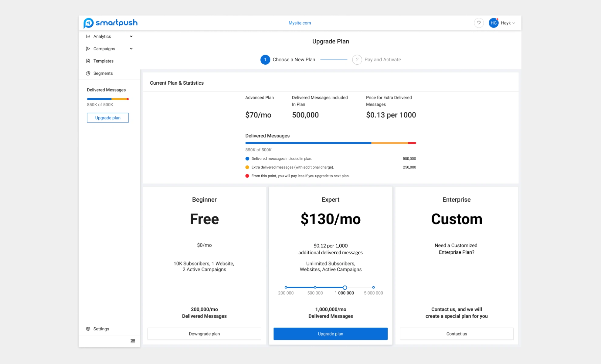Expand the Analytics dropdown chevron
Image resolution: width=601 pixels, height=364 pixels.
point(131,36)
